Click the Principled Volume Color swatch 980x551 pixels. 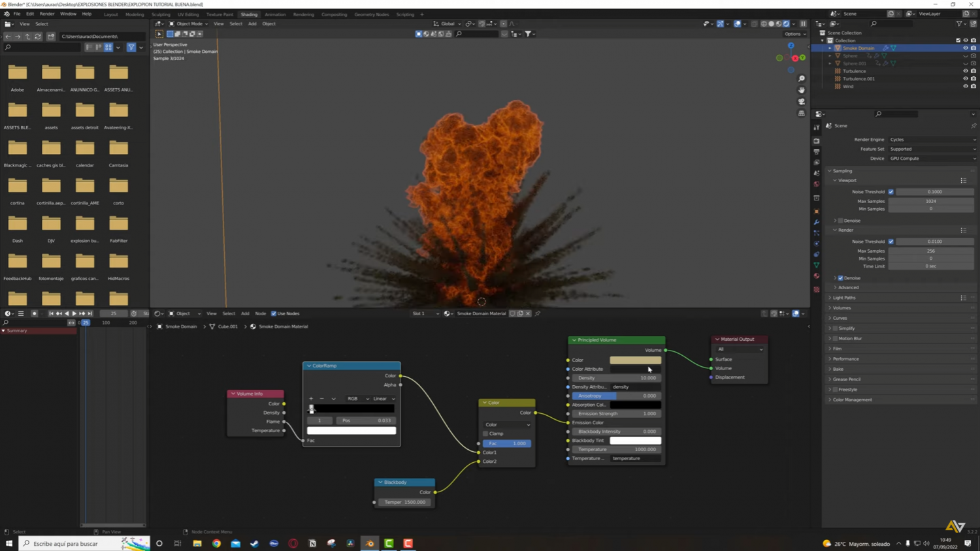[x=635, y=360]
